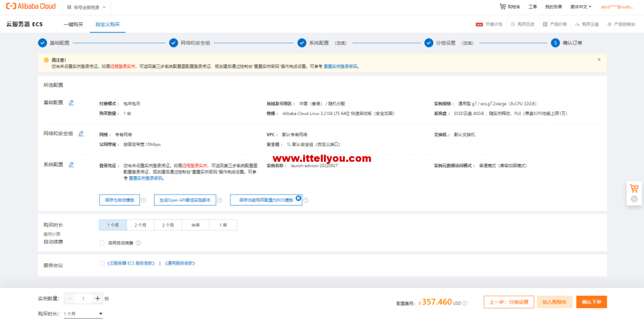Open the floating cart icon on right edge
The height and width of the screenshot is (319, 644).
[x=634, y=189]
